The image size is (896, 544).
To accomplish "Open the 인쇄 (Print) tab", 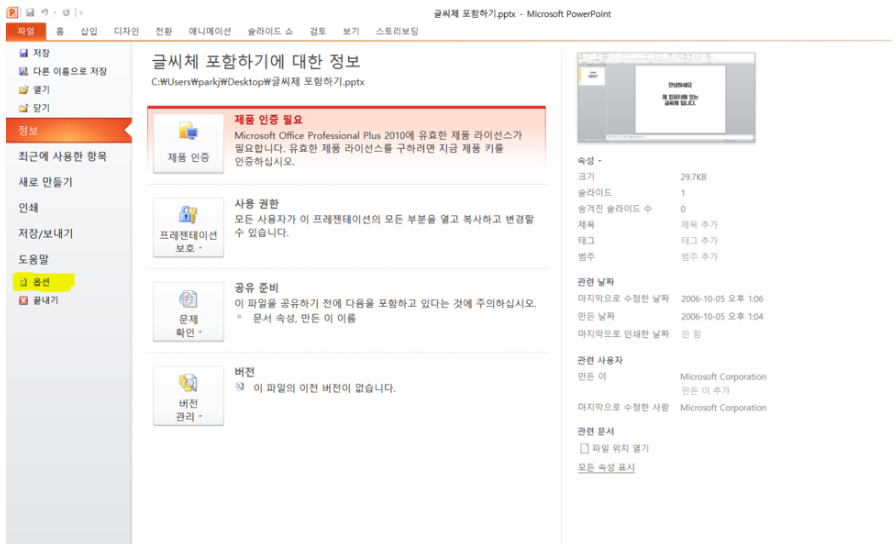I will (28, 207).
